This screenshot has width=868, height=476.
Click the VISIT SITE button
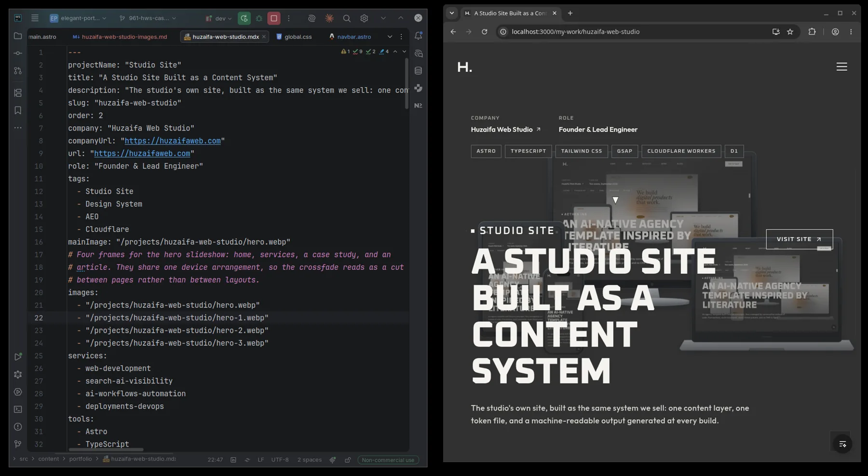tap(799, 239)
